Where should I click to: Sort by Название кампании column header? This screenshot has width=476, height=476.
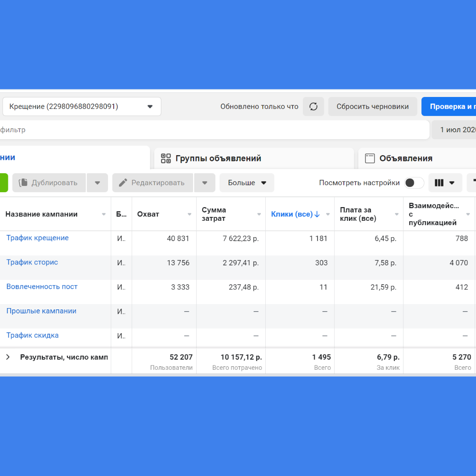41,214
